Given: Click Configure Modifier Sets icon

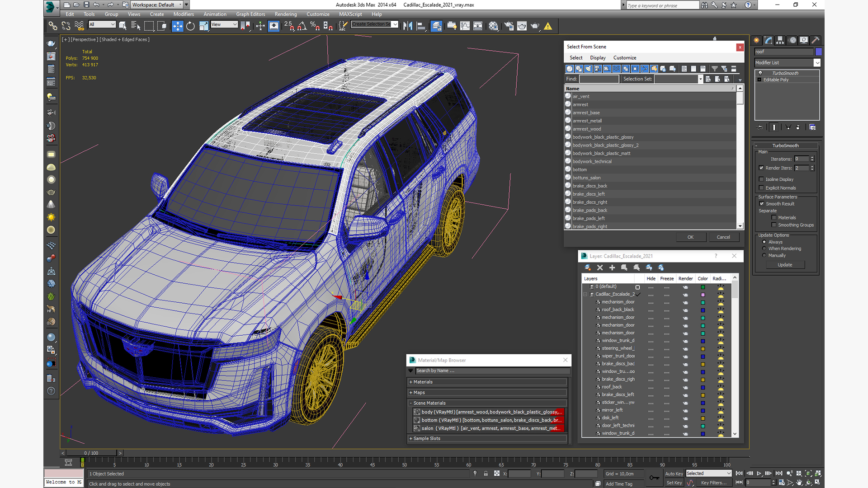Looking at the screenshot, I should 812,127.
